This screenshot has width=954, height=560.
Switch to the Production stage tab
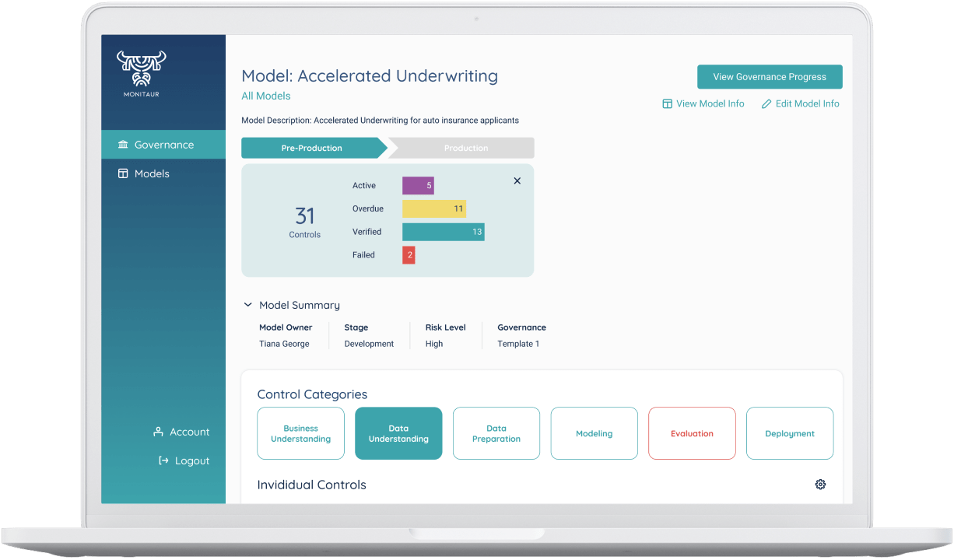coord(465,148)
